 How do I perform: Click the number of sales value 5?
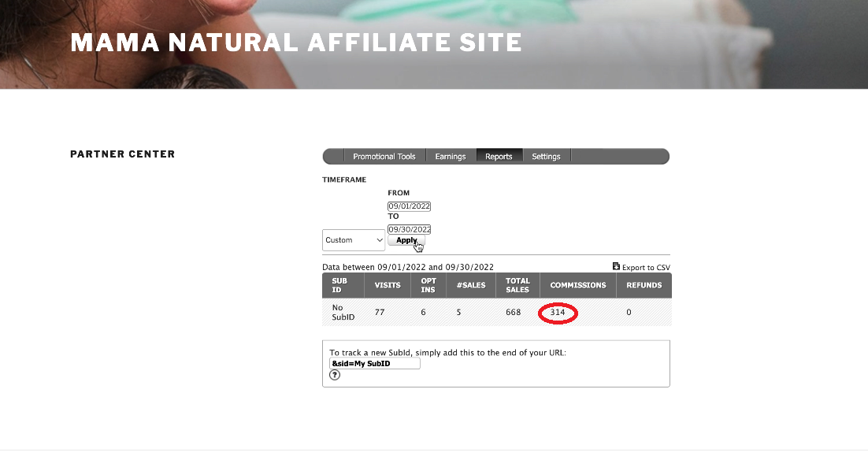coord(459,312)
